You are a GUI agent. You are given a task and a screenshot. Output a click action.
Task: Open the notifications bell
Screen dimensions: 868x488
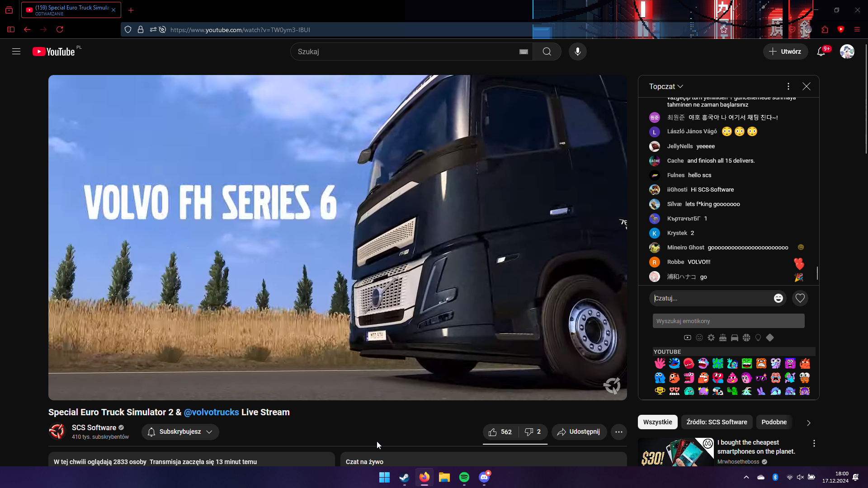point(821,52)
